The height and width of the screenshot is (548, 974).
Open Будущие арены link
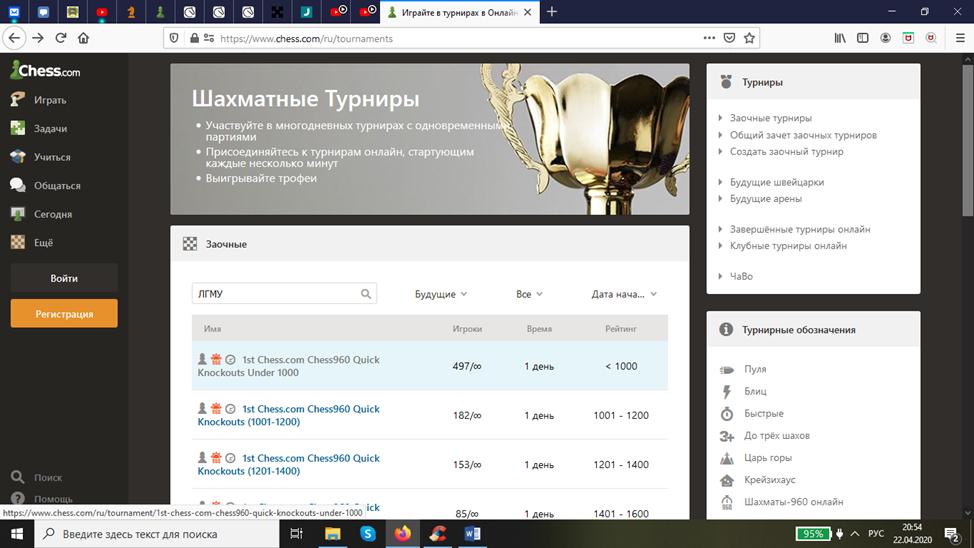pyautogui.click(x=765, y=198)
